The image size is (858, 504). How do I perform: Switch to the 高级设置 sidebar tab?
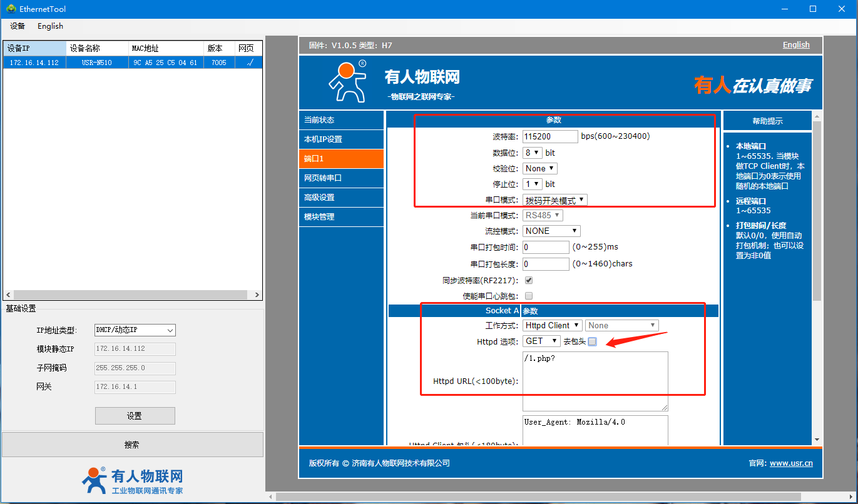[341, 197]
